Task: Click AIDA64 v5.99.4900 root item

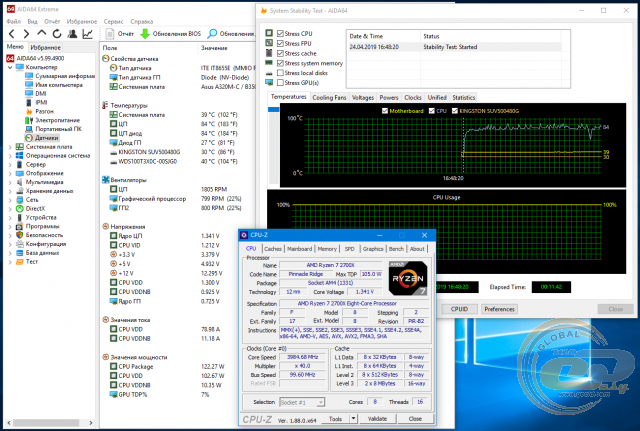Action: (40, 58)
